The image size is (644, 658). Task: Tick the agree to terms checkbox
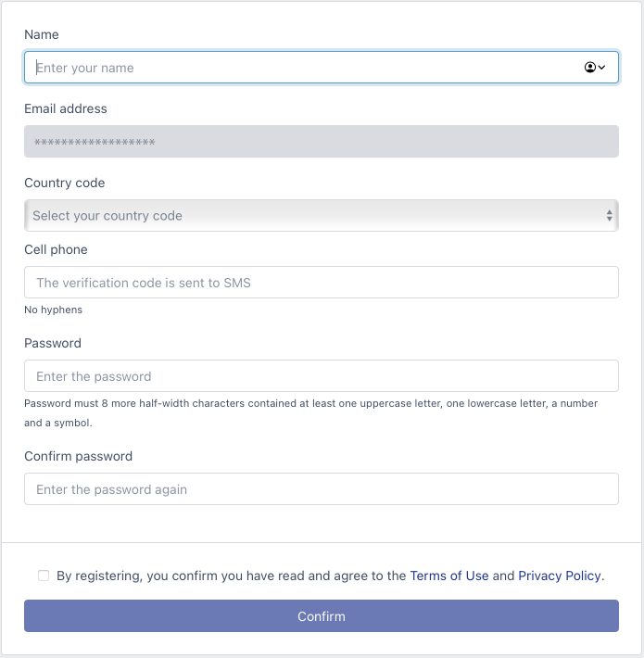[x=44, y=576]
